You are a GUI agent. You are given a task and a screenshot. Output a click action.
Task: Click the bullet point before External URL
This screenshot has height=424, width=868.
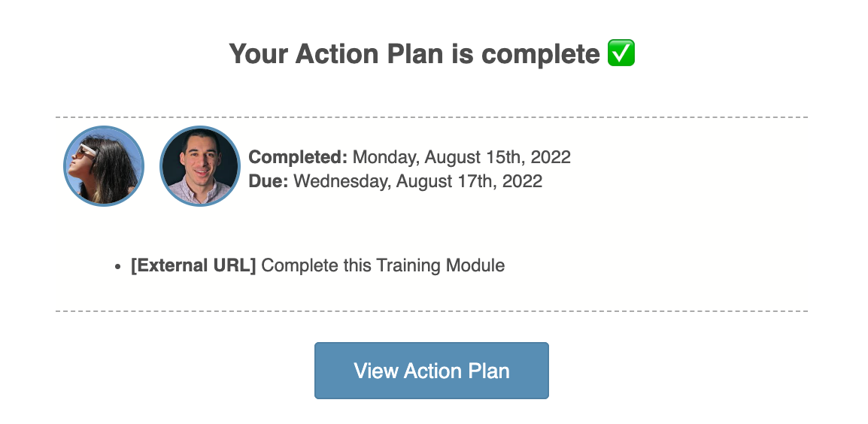coord(117,266)
